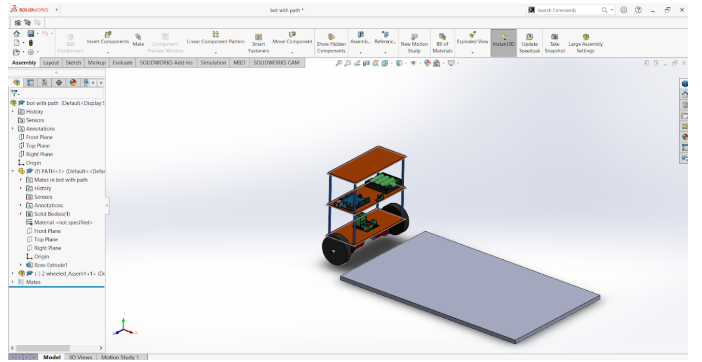The height and width of the screenshot is (362, 702).
Task: Click the Rebuild traffic light icon
Action: 30,43
